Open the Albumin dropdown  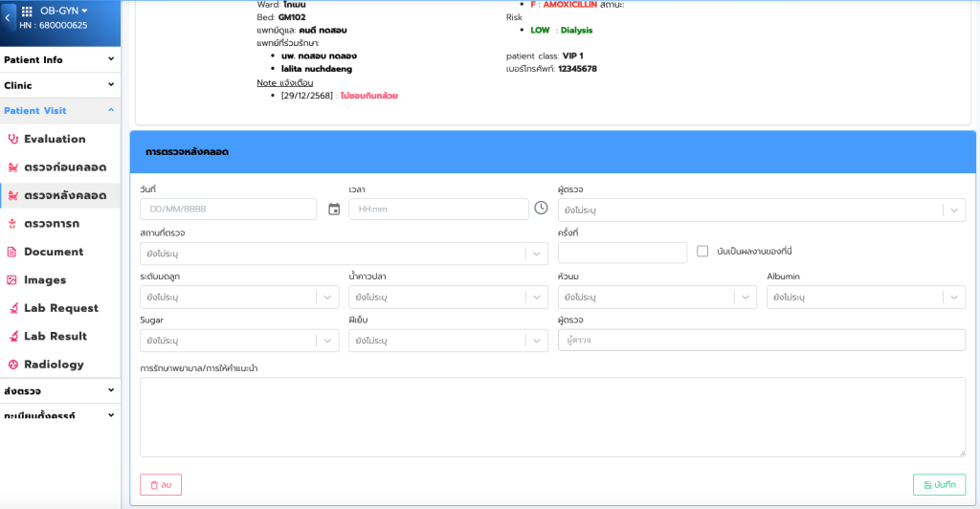[953, 298]
